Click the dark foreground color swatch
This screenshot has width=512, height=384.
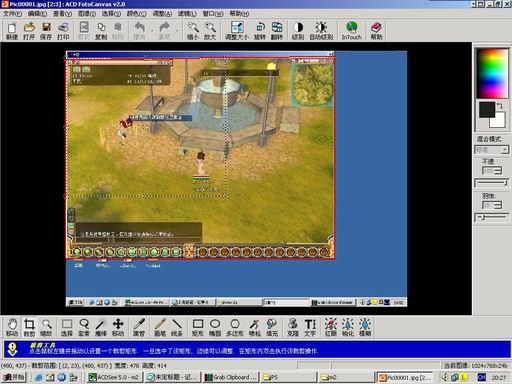tap(487, 110)
